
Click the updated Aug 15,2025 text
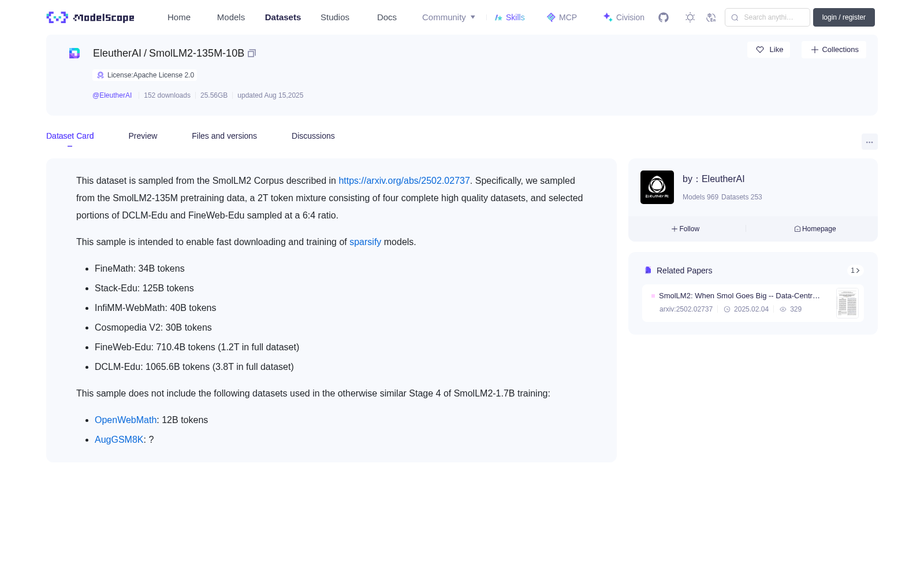point(270,95)
